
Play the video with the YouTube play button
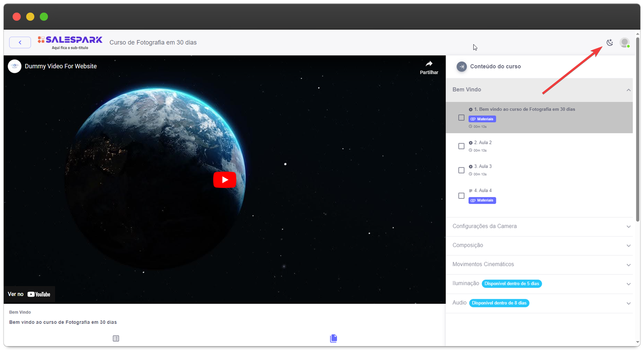click(225, 180)
